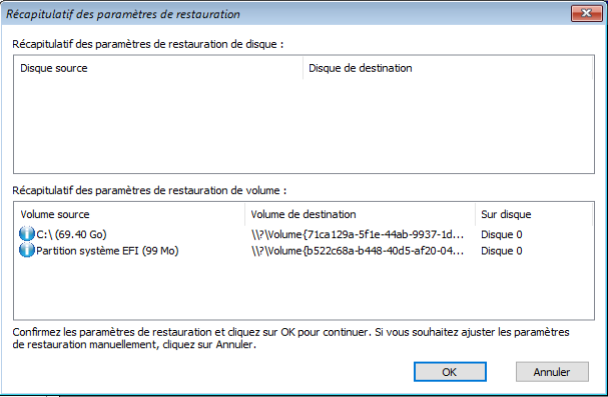Screen dimensions: 608x397
Task: Close the Récapitulatif dialog with the X button
Action: [586, 14]
